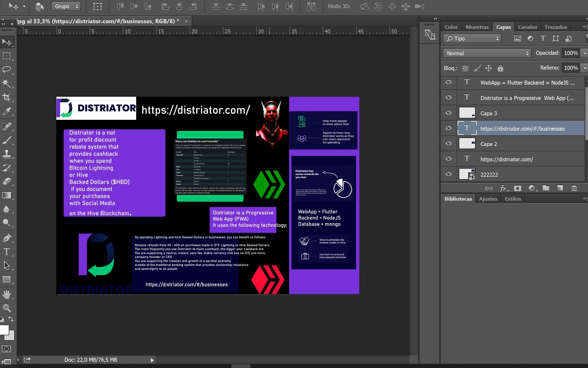Hide the Capa 3 layer

[448, 113]
